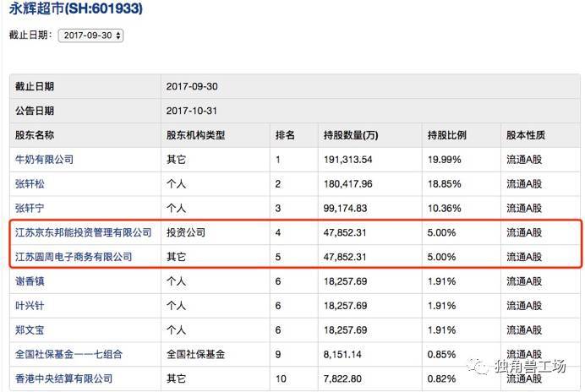
Task: Open shareholder link 张轩松
Action: click(x=30, y=184)
